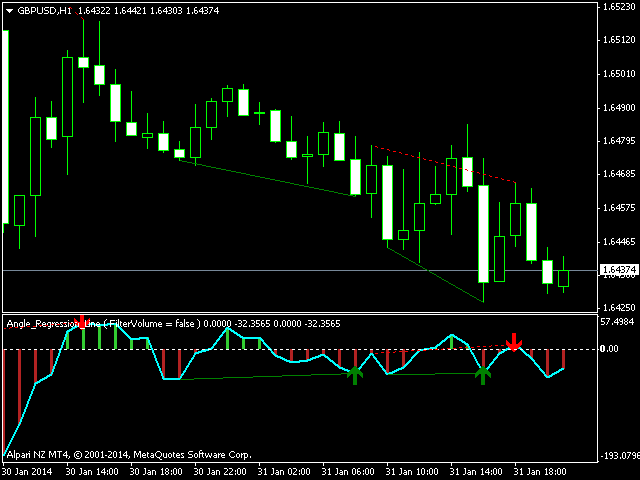This screenshot has width=640, height=480.
Task: Select the low price value 1.64303
Action: (166, 11)
